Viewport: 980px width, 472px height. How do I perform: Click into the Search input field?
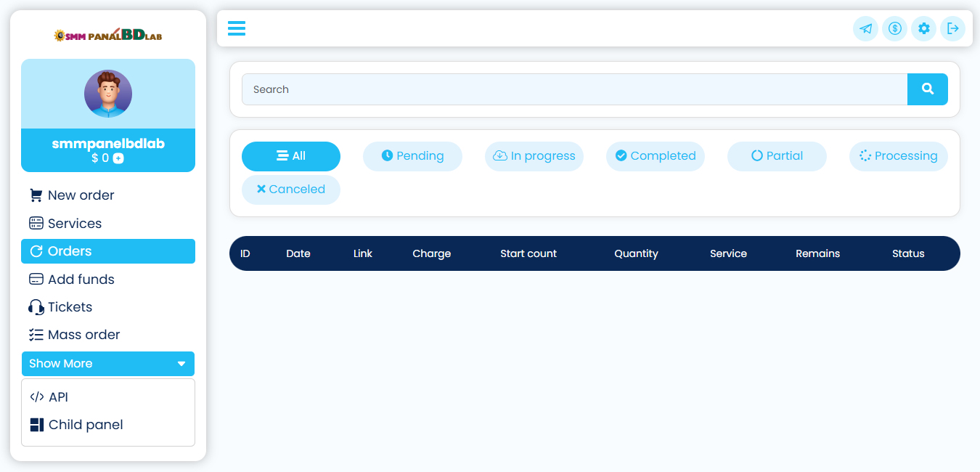click(x=573, y=89)
